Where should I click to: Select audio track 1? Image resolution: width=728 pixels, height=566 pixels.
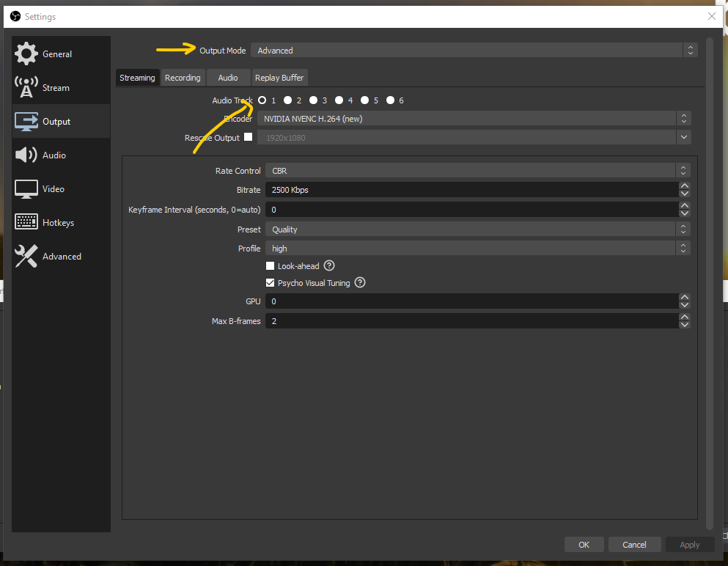[x=262, y=100]
